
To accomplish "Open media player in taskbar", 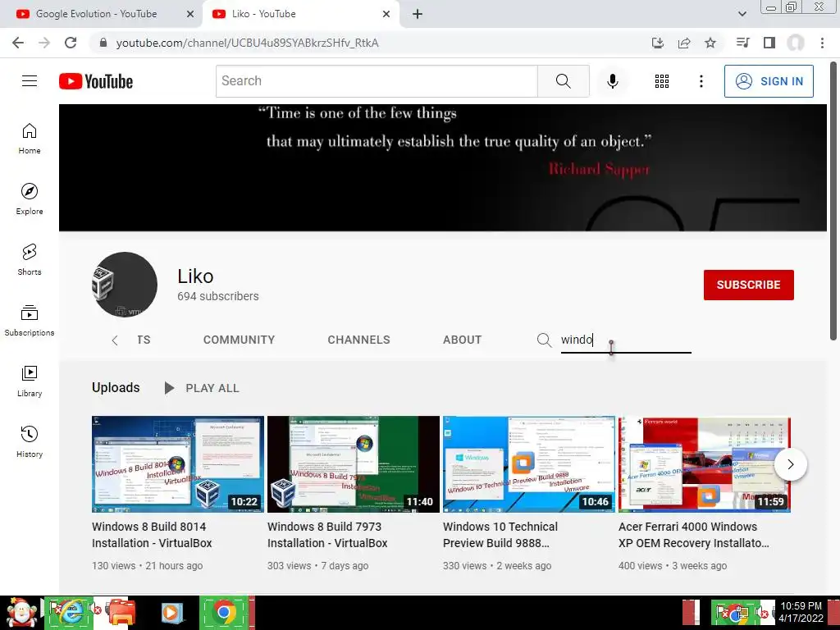I will pos(172,612).
